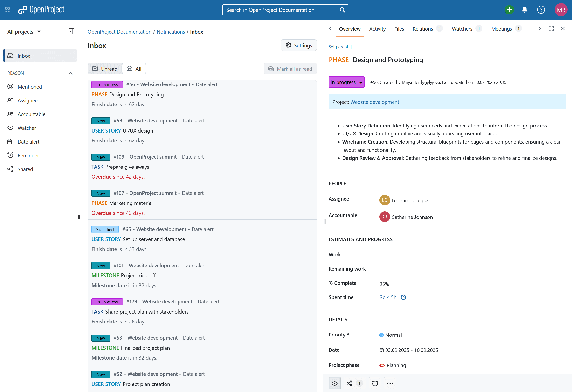
Task: Switch to the Activity tab
Action: point(377,29)
